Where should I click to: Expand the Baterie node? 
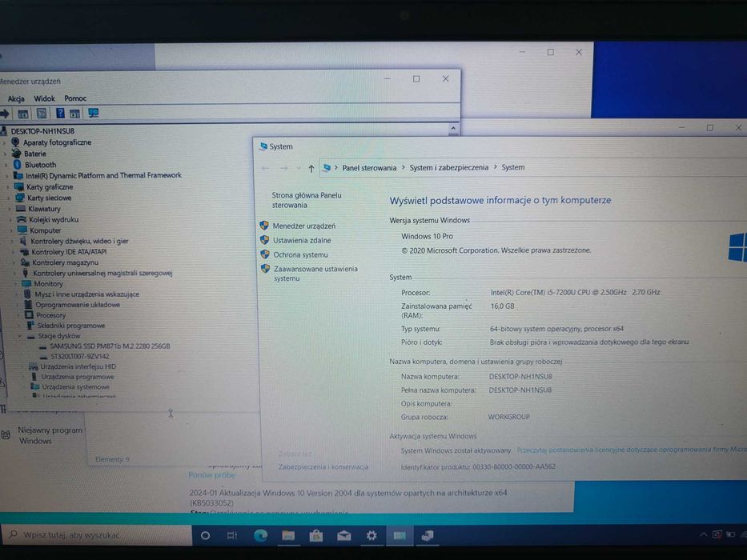[x=6, y=154]
